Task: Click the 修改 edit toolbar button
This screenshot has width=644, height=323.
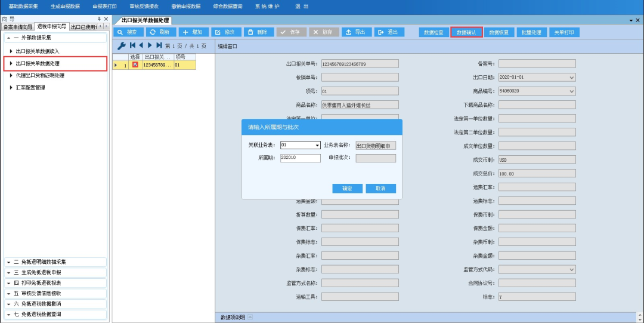Action: pos(227,32)
